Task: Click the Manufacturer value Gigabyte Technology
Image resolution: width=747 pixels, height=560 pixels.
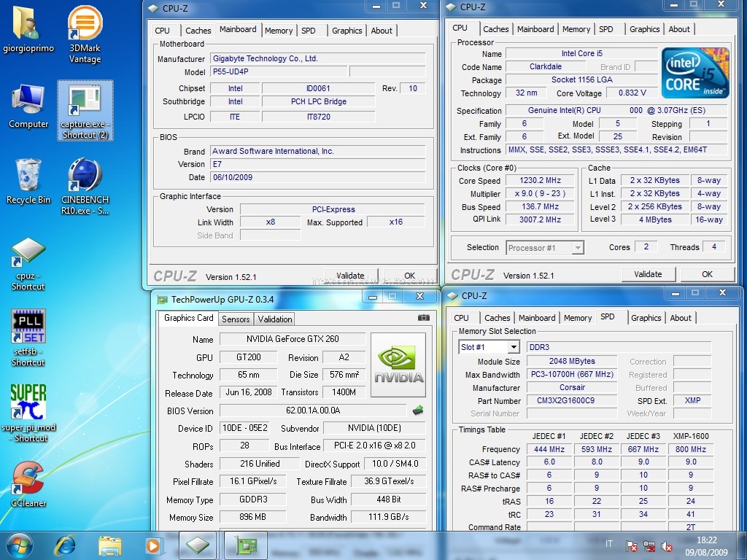Action: 318,58
